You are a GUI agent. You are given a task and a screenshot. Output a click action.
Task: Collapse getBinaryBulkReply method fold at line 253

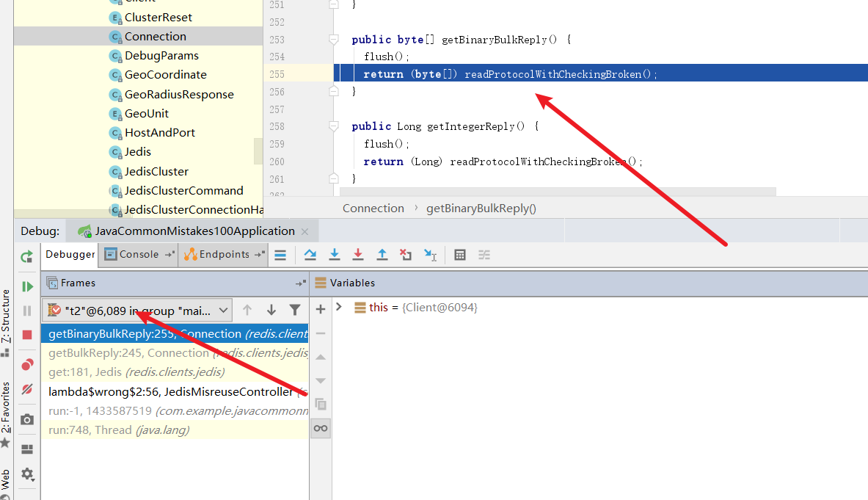point(334,40)
